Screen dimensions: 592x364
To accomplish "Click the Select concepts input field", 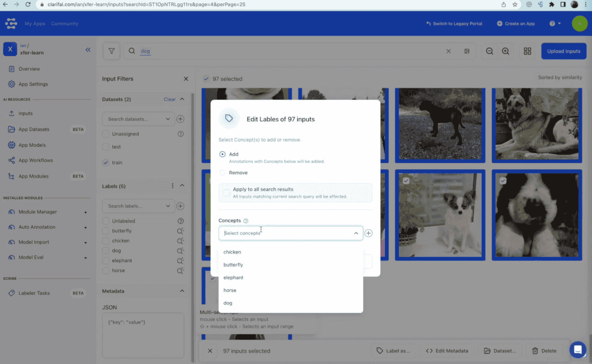I will tap(286, 233).
